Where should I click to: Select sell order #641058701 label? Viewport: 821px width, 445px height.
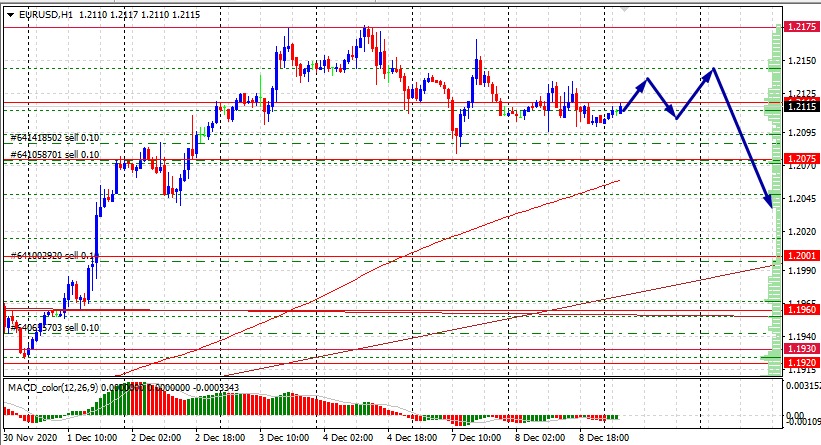pyautogui.click(x=54, y=155)
